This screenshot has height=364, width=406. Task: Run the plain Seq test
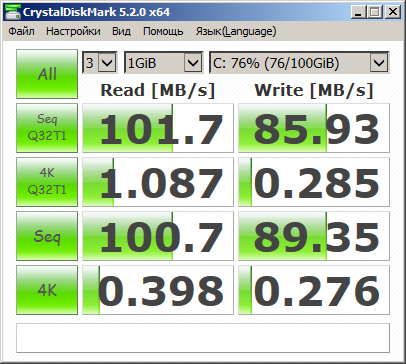pyautogui.click(x=47, y=236)
